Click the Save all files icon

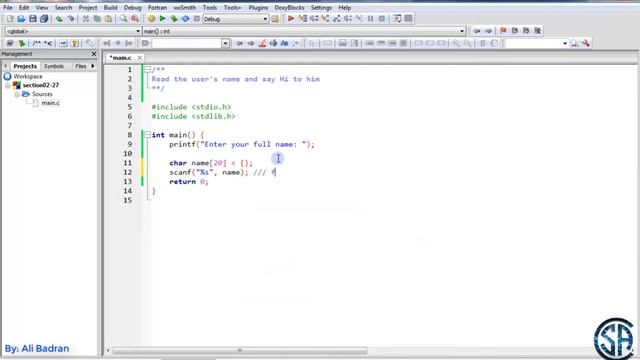coord(44,19)
